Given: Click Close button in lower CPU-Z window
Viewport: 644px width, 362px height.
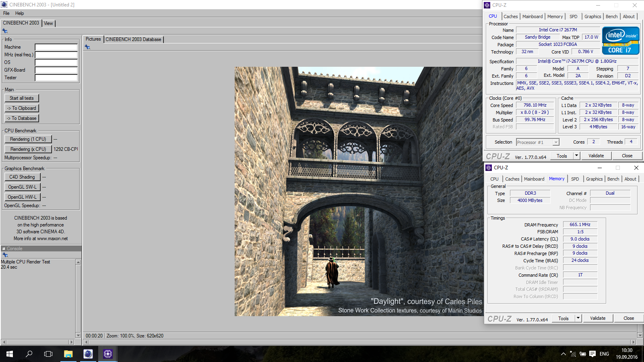Looking at the screenshot, I should click(x=629, y=318).
